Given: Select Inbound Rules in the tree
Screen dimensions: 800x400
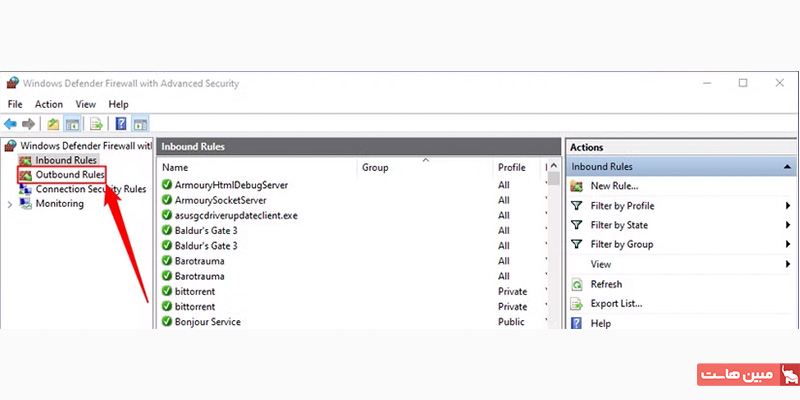Looking at the screenshot, I should (66, 160).
